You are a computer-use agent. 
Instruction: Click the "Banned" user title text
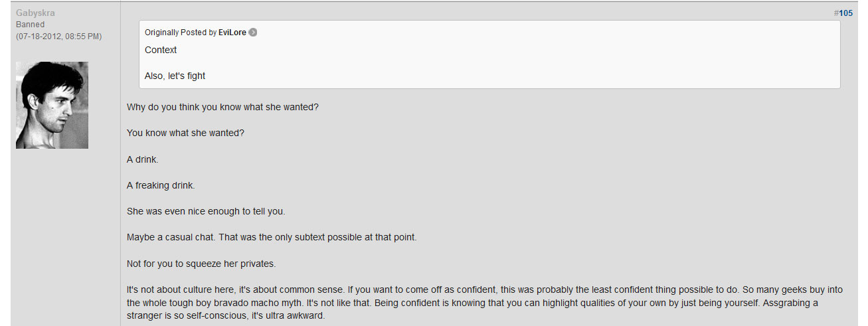pos(31,25)
